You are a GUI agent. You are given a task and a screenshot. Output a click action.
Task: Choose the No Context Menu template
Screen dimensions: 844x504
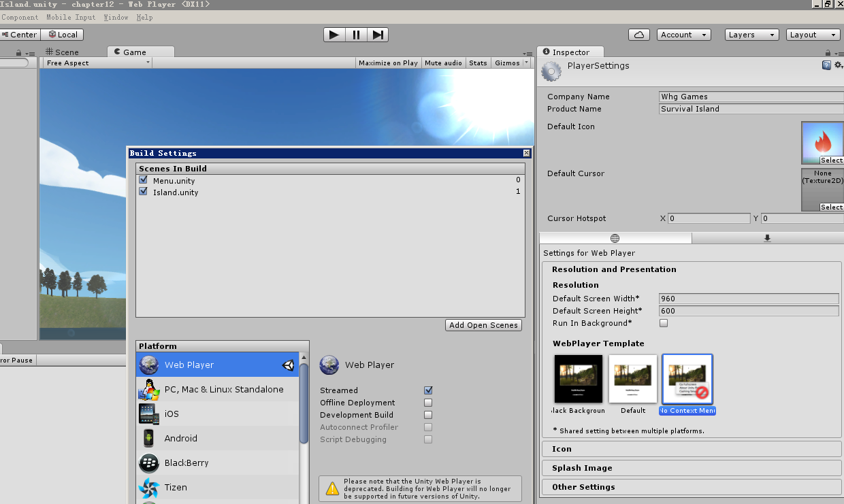coord(687,379)
